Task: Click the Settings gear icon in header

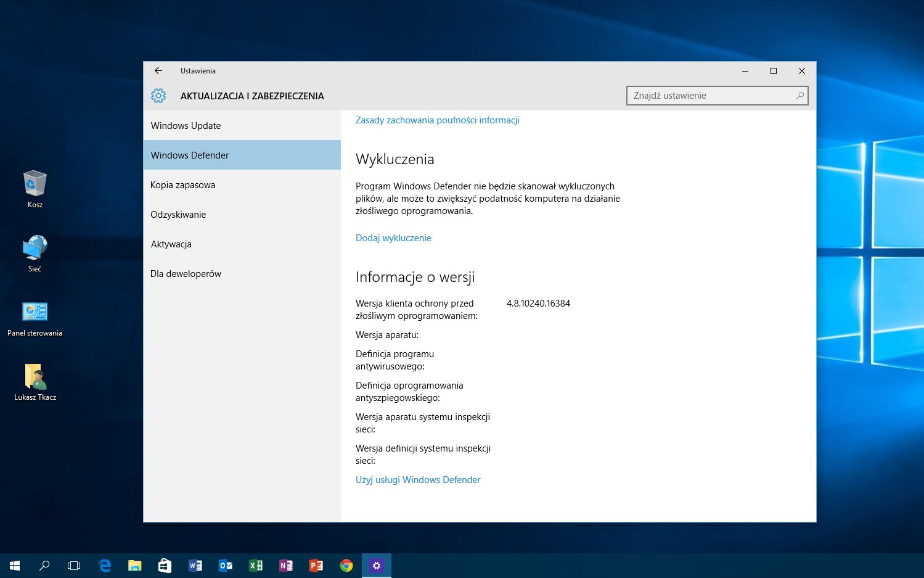Action: 158,96
